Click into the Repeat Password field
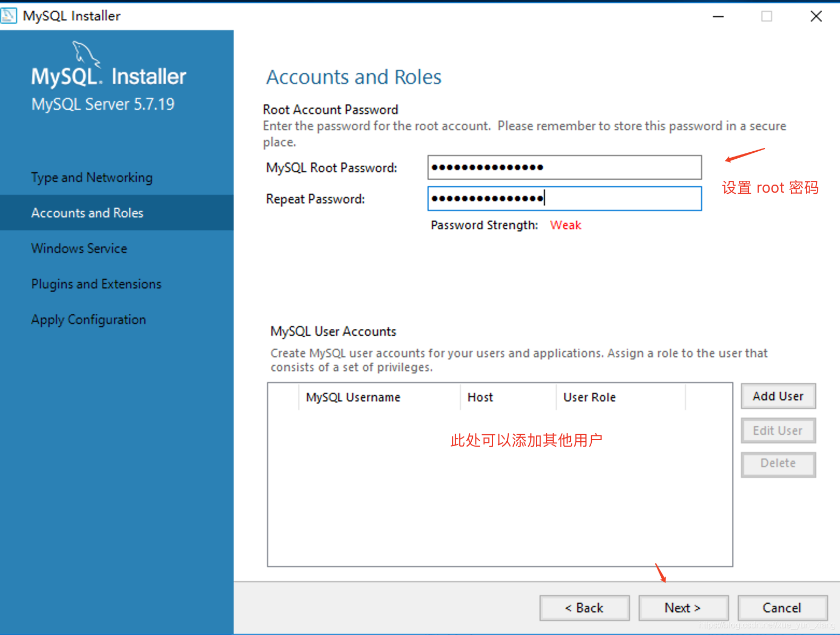Viewport: 840px width, 635px height. point(564,199)
